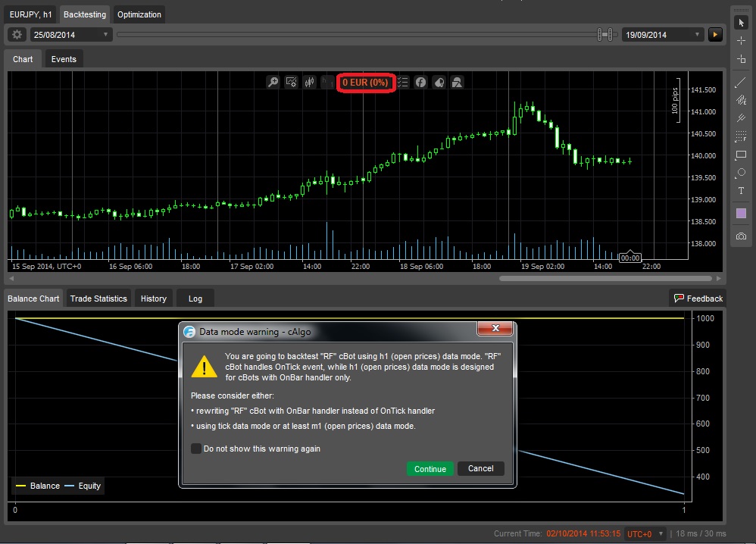This screenshot has height=544, width=756.
Task: Select the marker crosshair tool below crosshair
Action: coord(741,59)
